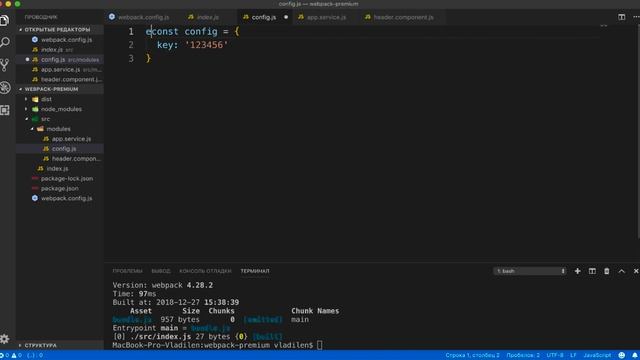Viewport: 640px width, 360px height.
Task: Open the feedback smiley in status bar
Action: click(x=622, y=355)
